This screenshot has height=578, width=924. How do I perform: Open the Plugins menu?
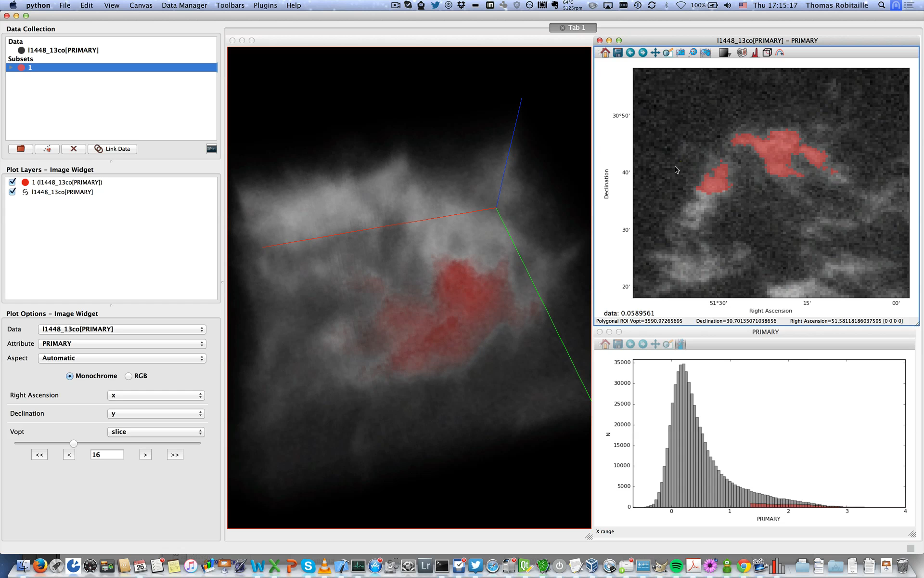(x=265, y=5)
